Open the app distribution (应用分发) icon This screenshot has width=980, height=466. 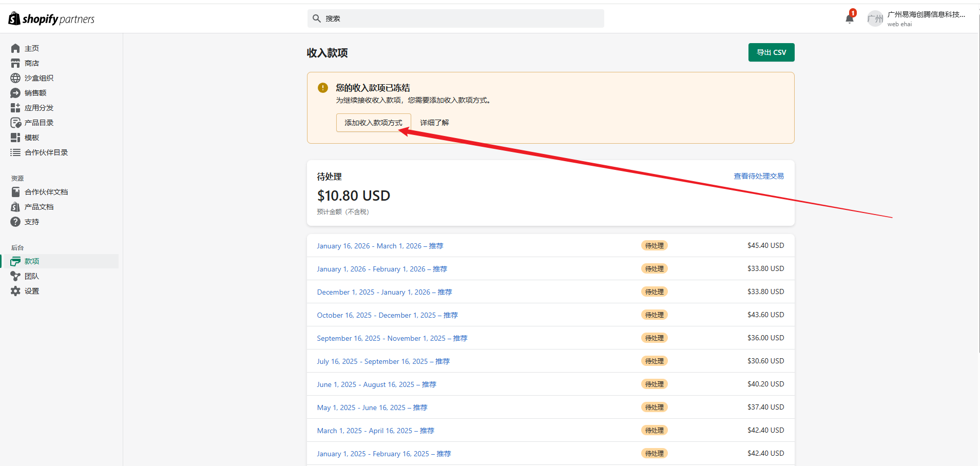tap(15, 108)
